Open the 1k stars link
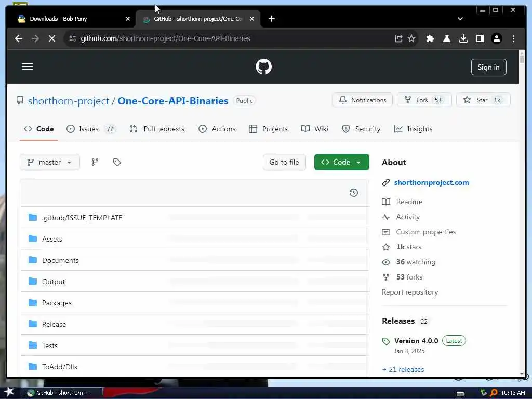The image size is (532, 399). pyautogui.click(x=408, y=247)
